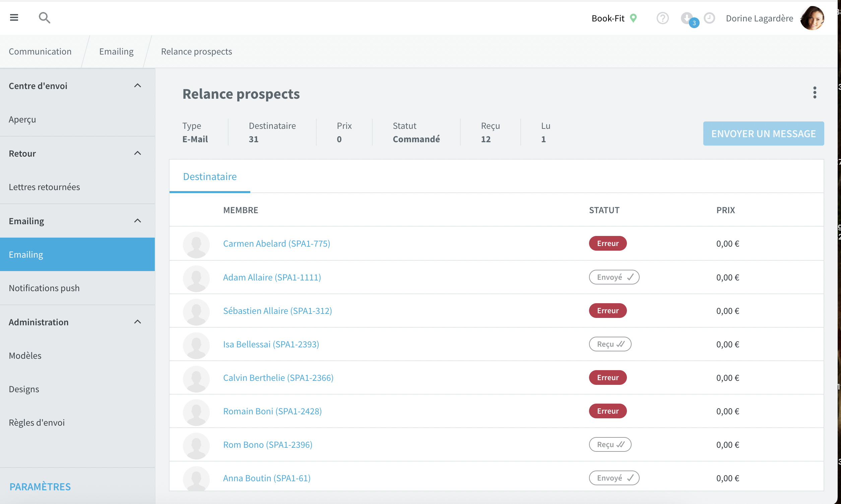The height and width of the screenshot is (504, 841).
Task: Click the search magnifier icon
Action: [x=44, y=18]
